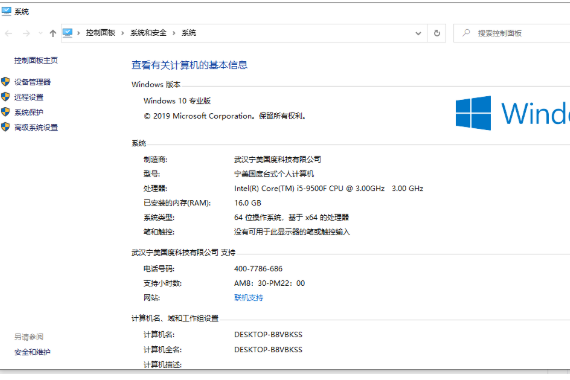The width and height of the screenshot is (570, 380).
Task: Click the Windows logo graphic
Action: point(474,113)
